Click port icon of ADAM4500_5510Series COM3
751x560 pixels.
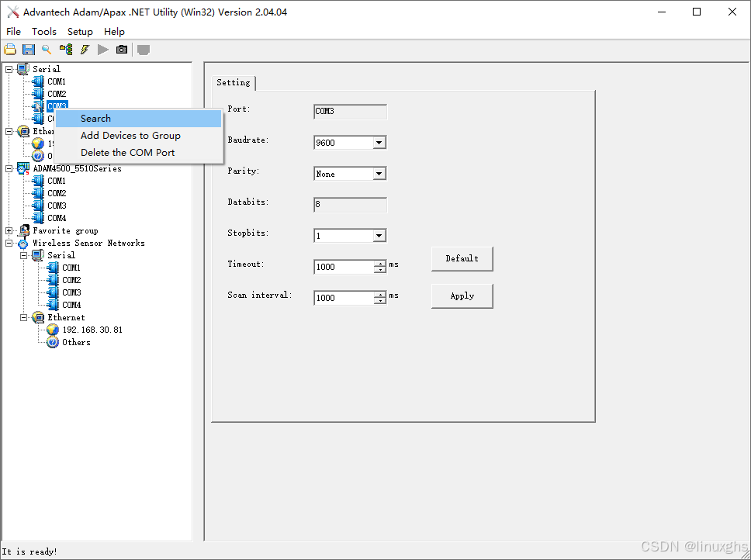[x=38, y=206]
